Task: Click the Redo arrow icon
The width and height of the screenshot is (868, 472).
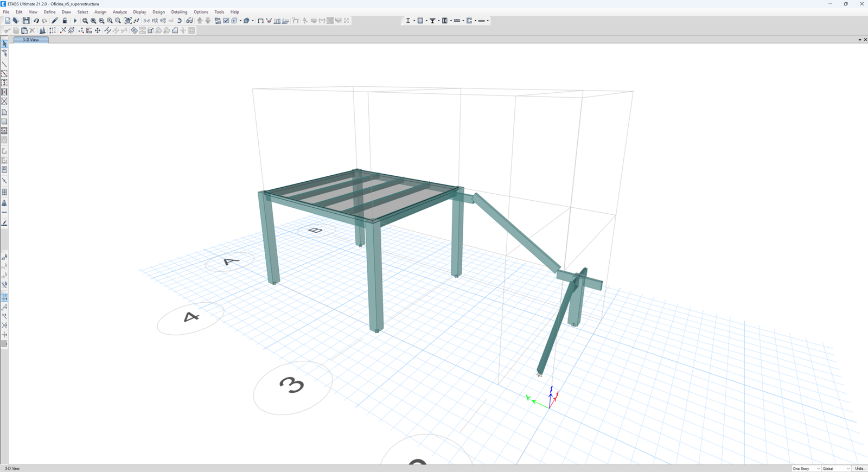Action: coord(44,21)
